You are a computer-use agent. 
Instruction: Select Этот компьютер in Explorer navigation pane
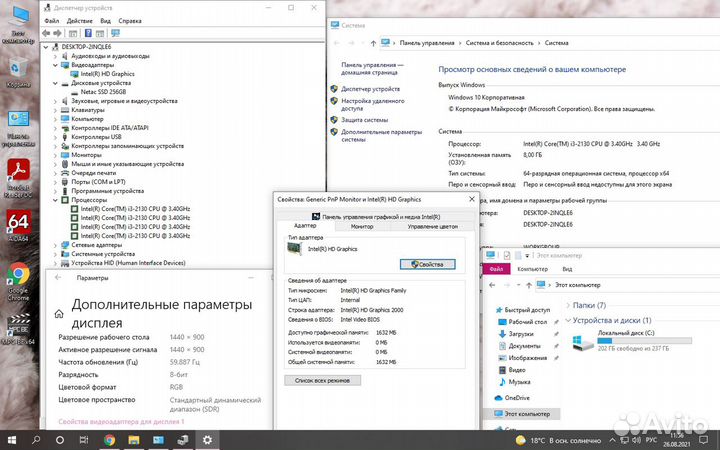tap(527, 414)
